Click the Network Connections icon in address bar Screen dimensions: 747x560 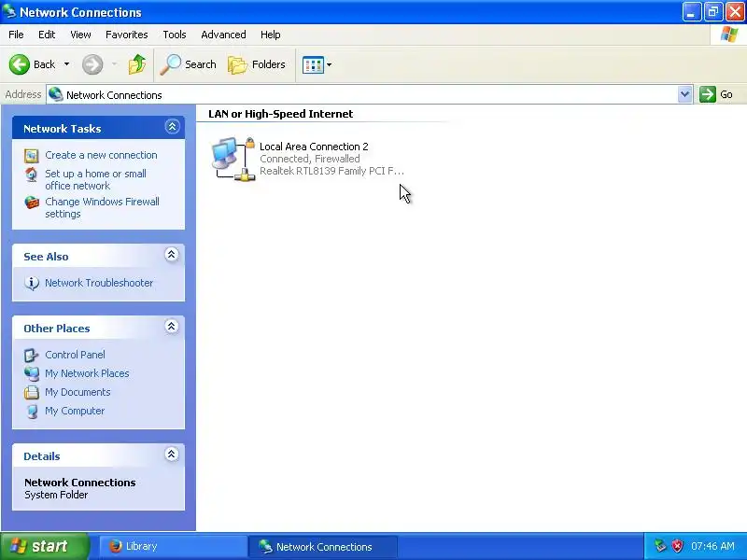(56, 94)
